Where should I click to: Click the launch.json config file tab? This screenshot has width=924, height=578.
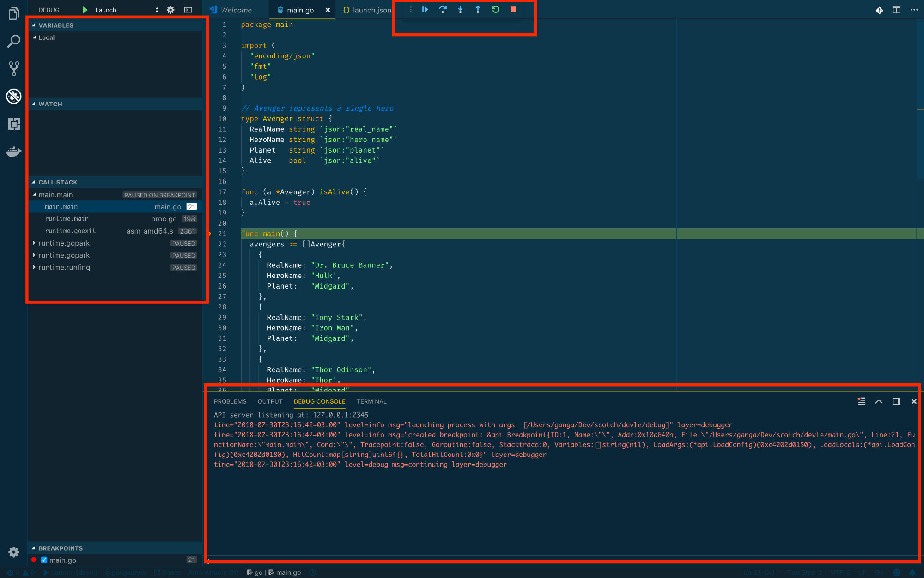pyautogui.click(x=368, y=9)
